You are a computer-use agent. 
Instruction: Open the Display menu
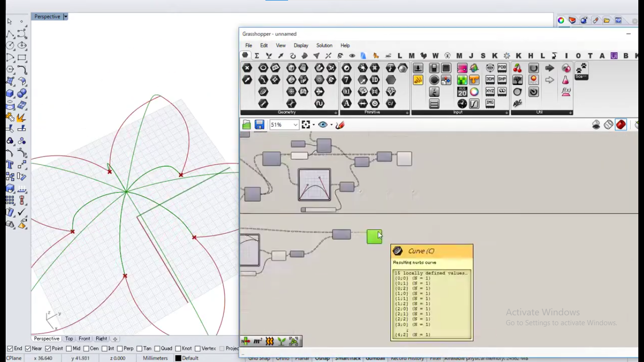coord(301,46)
